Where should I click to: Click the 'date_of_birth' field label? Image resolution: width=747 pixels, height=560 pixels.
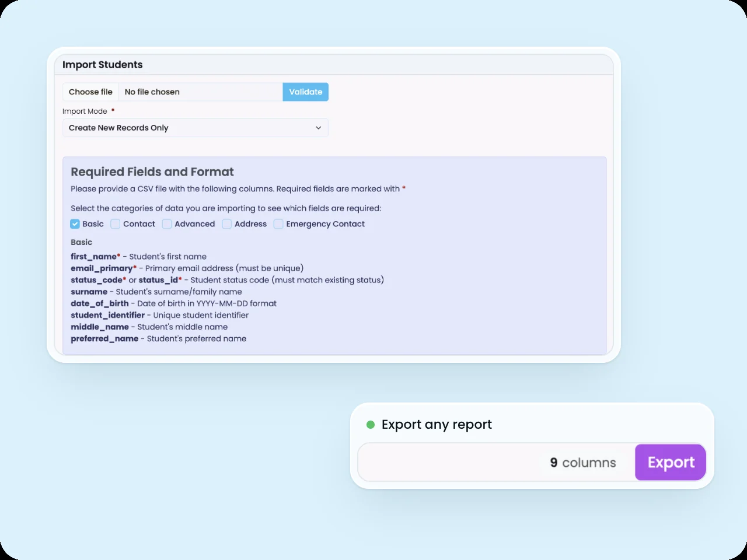pos(100,303)
